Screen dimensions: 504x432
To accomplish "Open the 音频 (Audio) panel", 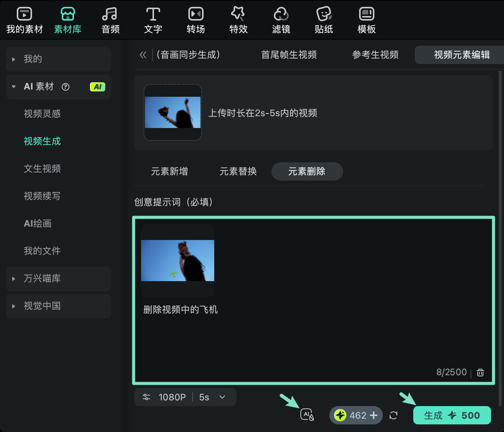I will 110,19.
